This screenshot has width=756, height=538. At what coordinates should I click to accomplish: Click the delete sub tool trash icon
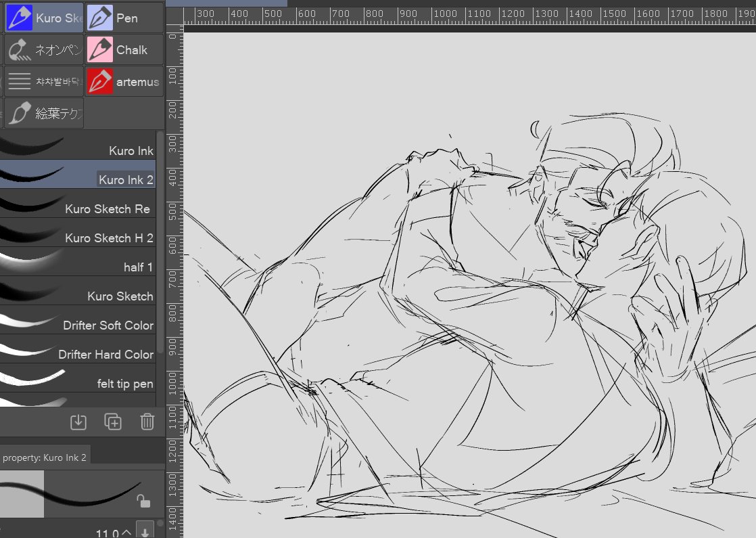coord(147,422)
